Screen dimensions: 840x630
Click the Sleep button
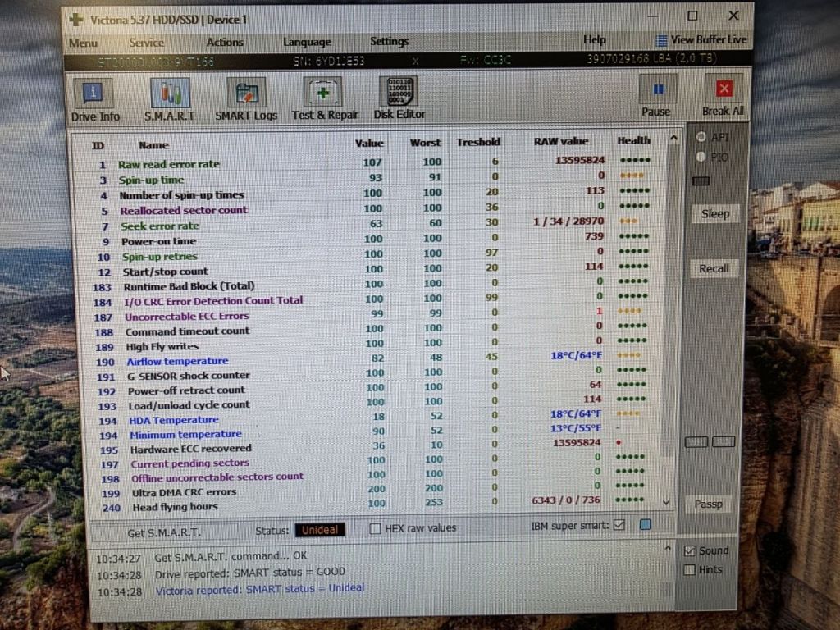point(715,214)
